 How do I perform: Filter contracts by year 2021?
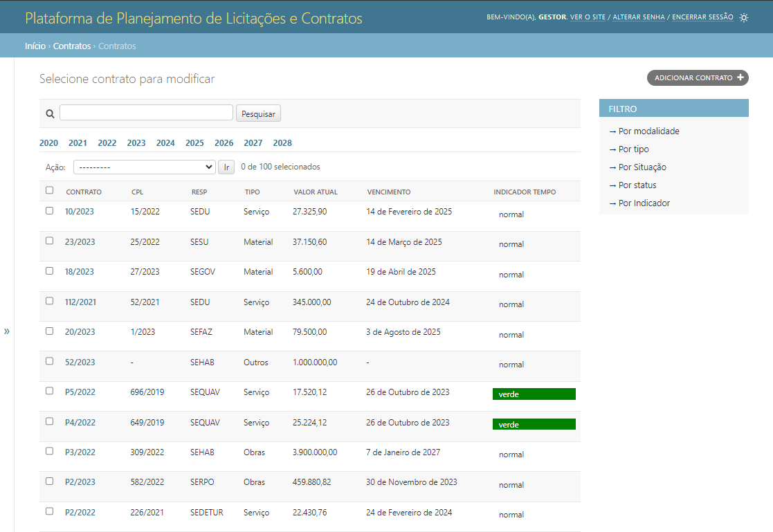pyautogui.click(x=78, y=143)
